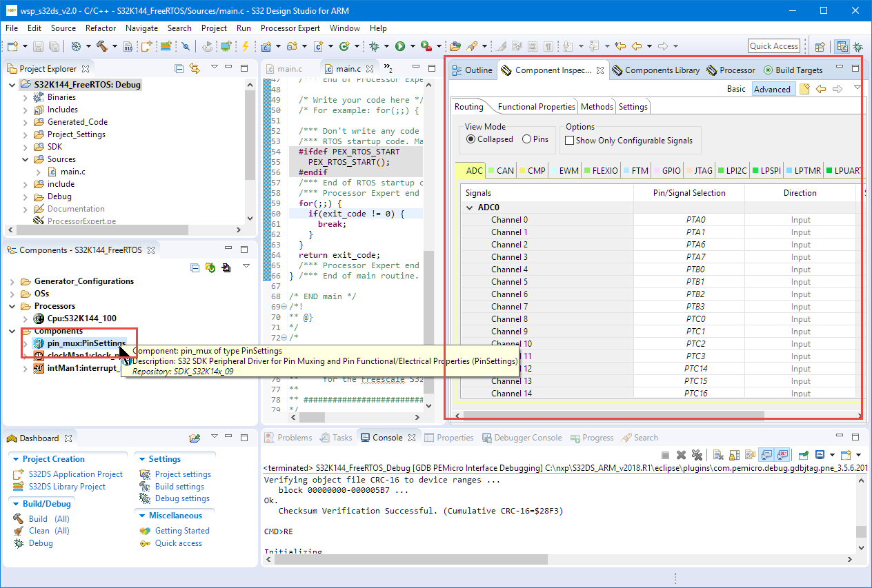872x588 pixels.
Task: Collapse all items in Project Explorer
Action: click(x=179, y=68)
